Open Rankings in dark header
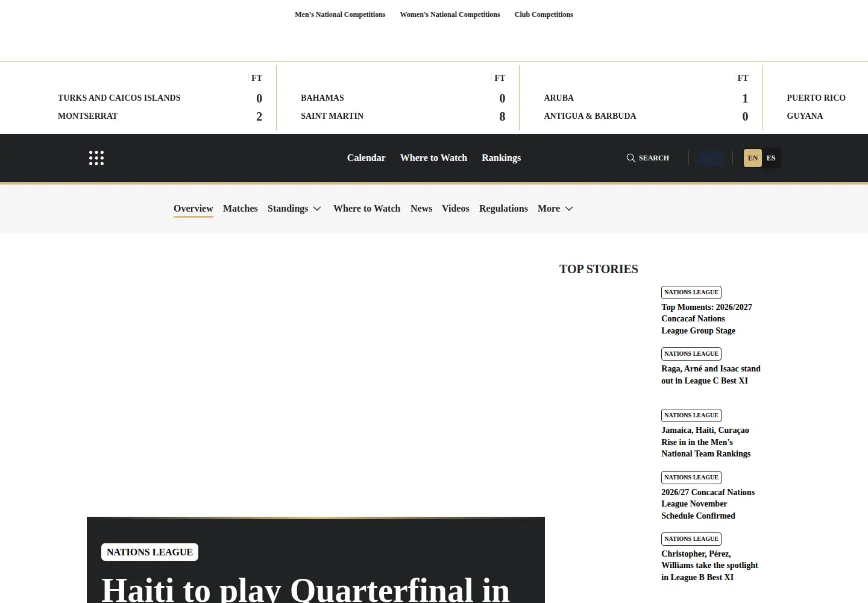Screen dimensions: 868x603 click(x=502, y=158)
